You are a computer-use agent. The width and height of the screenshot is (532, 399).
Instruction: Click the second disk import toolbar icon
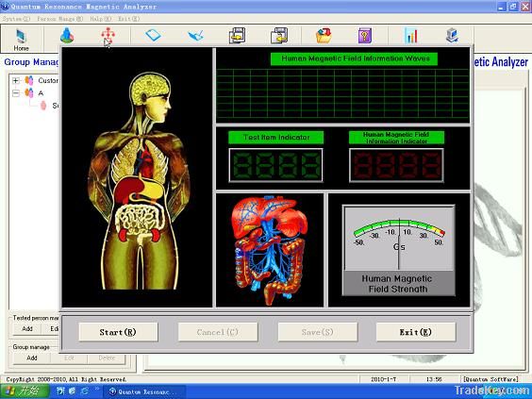279,35
